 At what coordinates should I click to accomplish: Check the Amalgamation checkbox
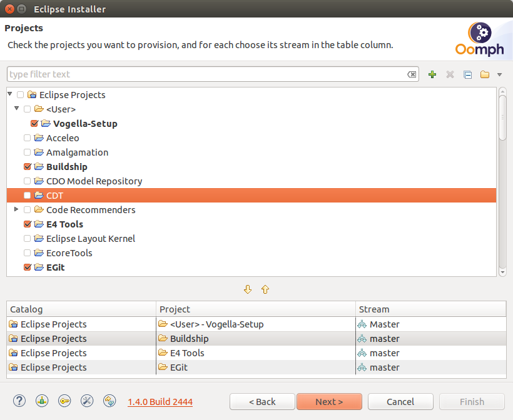[27, 152]
